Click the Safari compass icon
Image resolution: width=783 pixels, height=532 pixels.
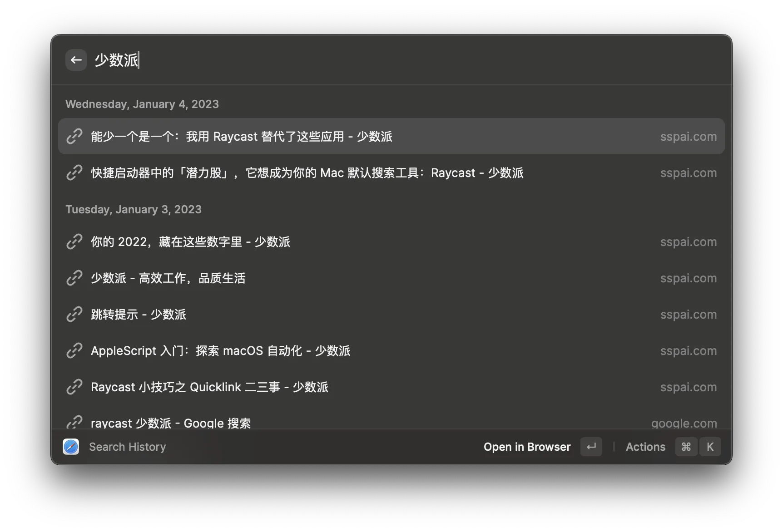click(x=71, y=447)
